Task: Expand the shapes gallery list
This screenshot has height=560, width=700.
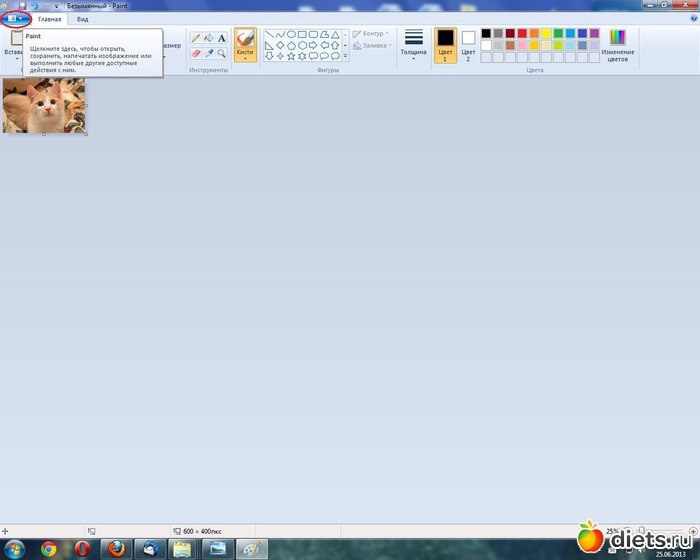Action: tap(345, 56)
